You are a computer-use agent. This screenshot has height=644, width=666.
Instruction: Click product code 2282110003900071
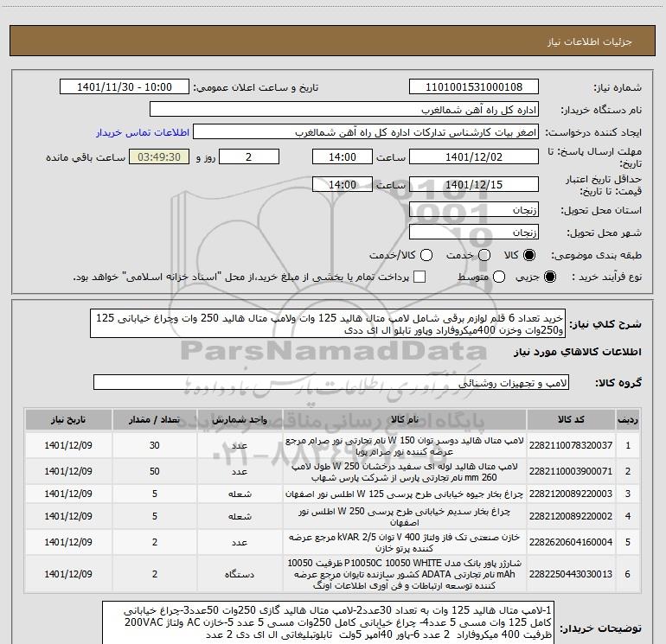click(x=571, y=471)
